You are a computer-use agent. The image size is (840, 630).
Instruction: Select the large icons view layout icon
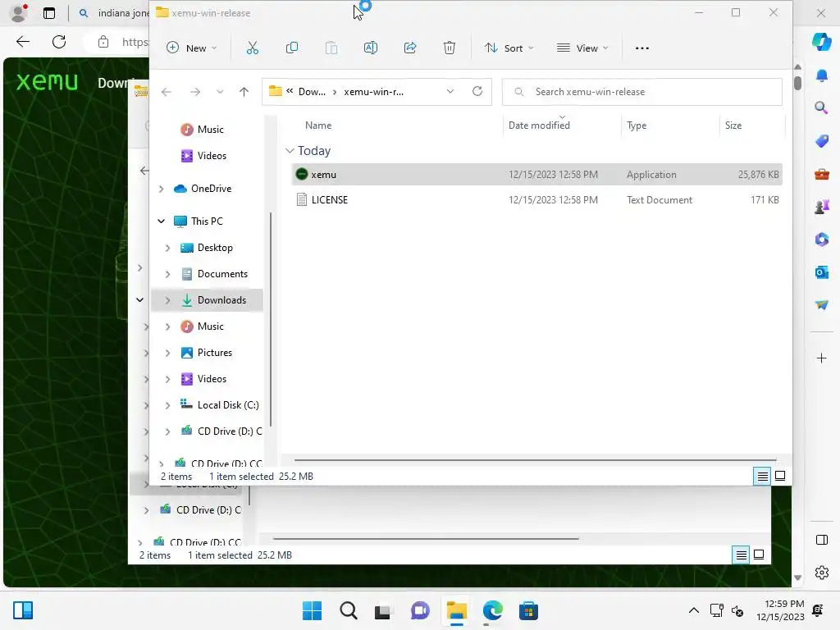[x=780, y=476]
